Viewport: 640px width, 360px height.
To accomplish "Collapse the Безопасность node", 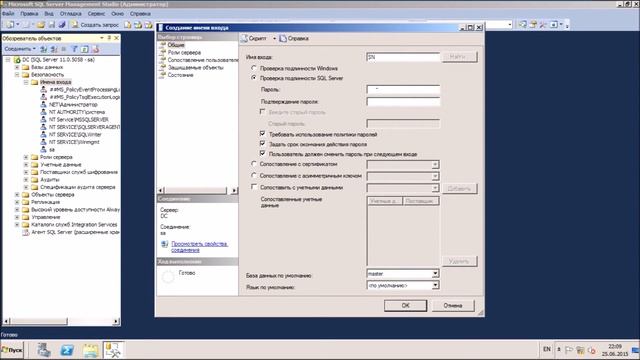I will click(x=17, y=75).
